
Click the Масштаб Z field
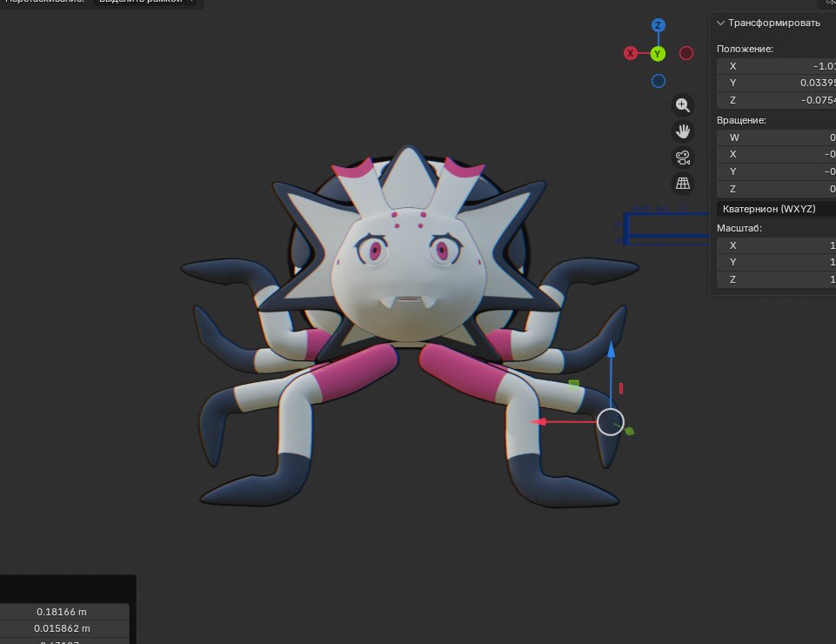776,279
